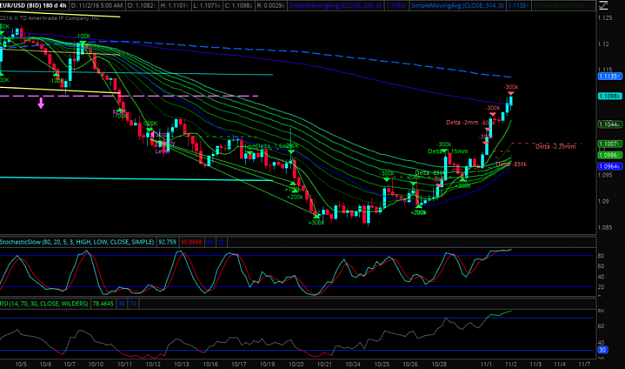The image size is (625, 369).
Task: Click the blue 1.1135 price axis bubble
Action: (609, 76)
